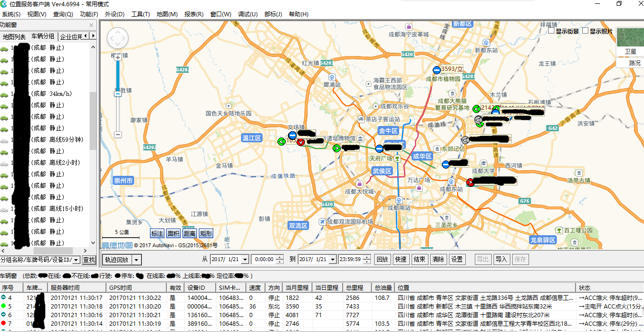Close the 功能窗 panel

point(92,25)
